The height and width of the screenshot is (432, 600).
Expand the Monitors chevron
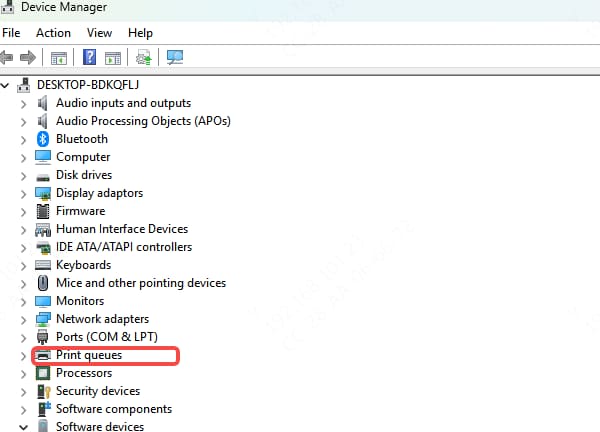pos(23,302)
